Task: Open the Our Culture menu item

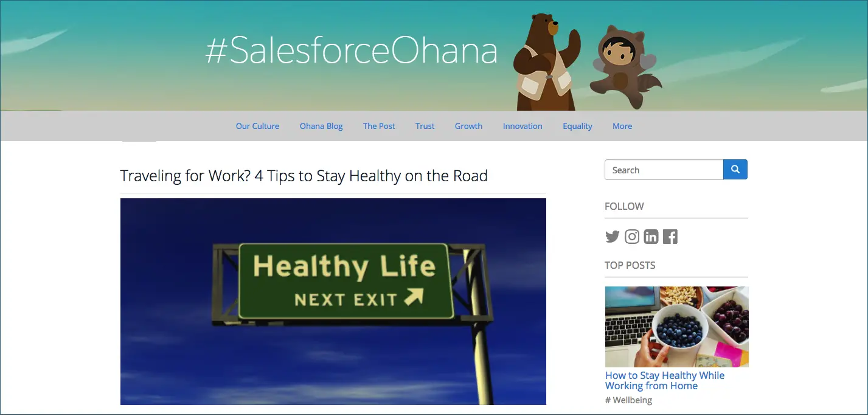Action: click(x=257, y=126)
